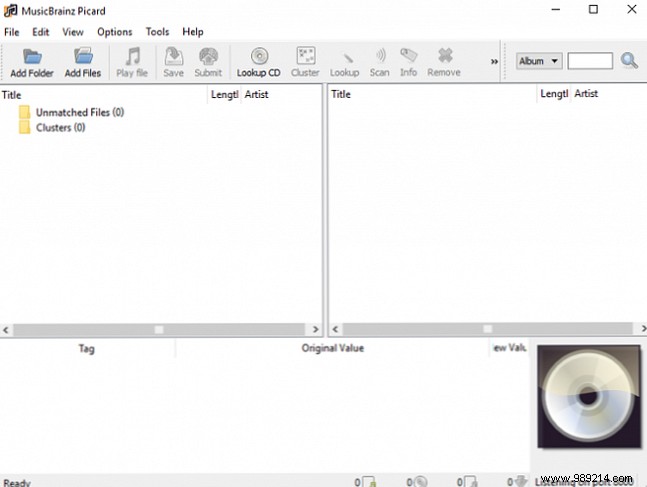Expand the toolbar overflow chevron

pyautogui.click(x=494, y=61)
